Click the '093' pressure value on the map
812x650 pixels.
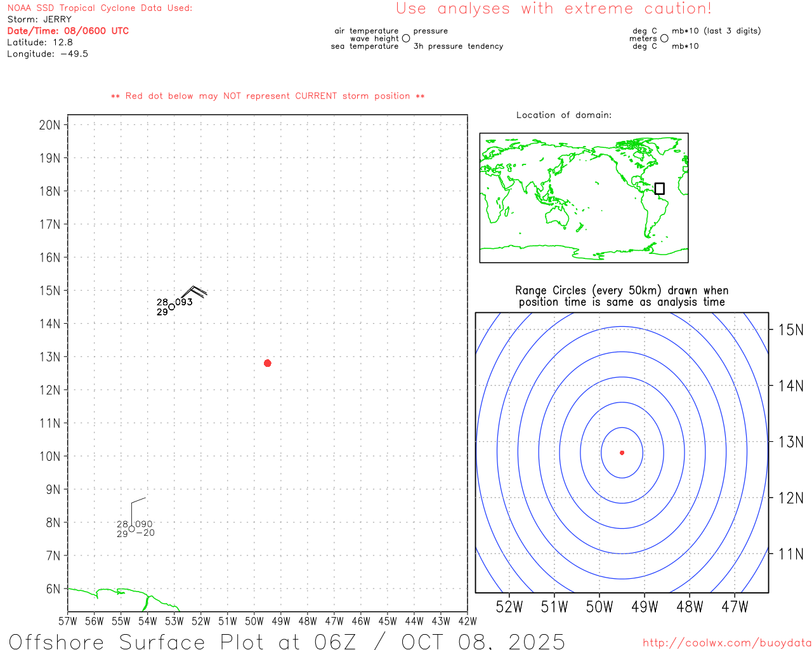(x=184, y=302)
